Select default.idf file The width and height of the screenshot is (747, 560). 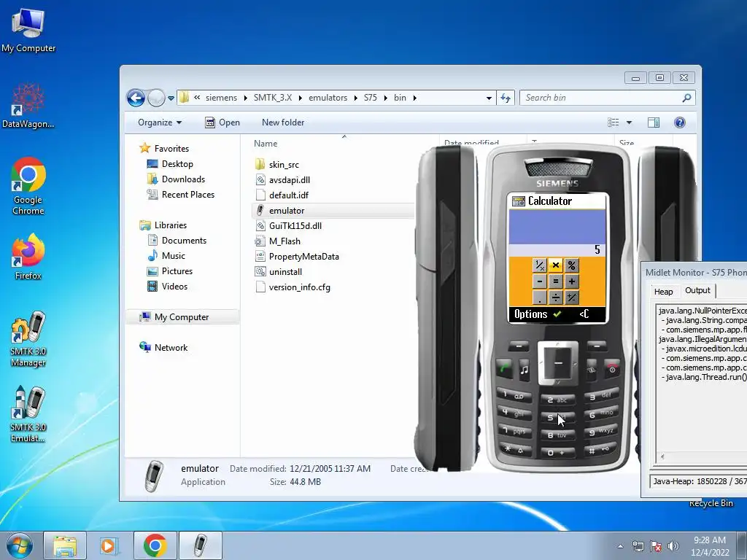tap(289, 195)
